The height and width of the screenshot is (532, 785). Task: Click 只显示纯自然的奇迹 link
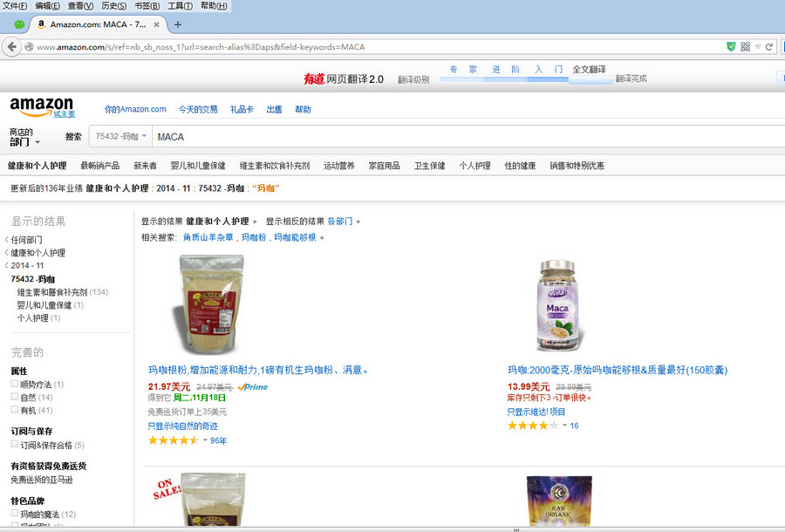182,426
